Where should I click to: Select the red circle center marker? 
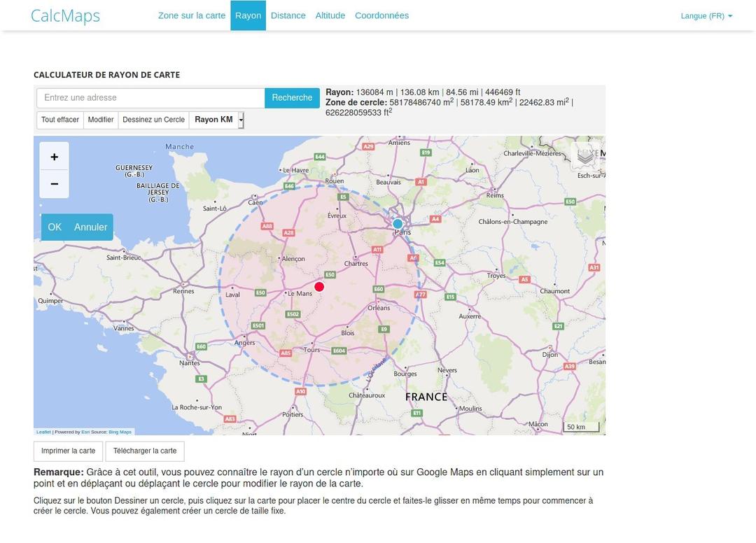[x=319, y=286]
